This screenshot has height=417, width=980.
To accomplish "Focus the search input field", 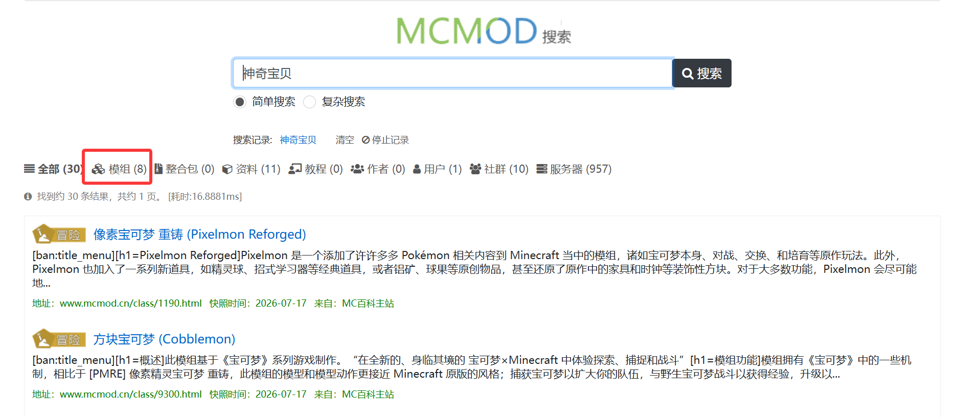I will pos(452,73).
